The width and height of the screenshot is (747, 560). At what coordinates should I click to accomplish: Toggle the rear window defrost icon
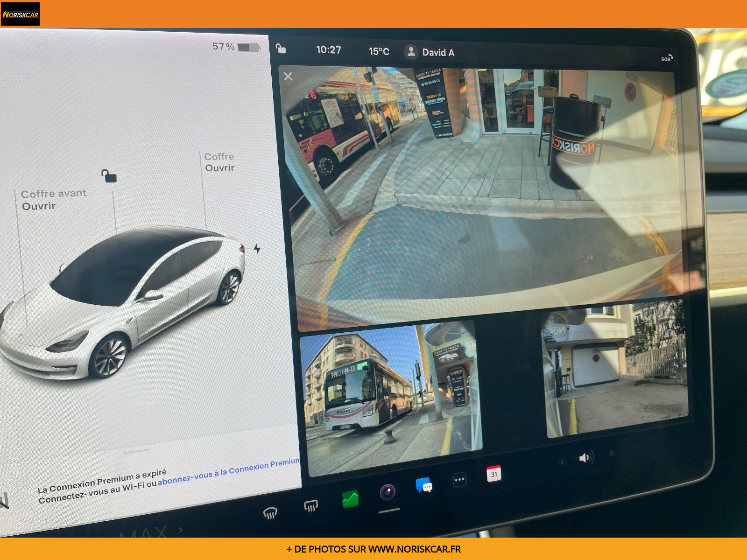click(x=311, y=505)
